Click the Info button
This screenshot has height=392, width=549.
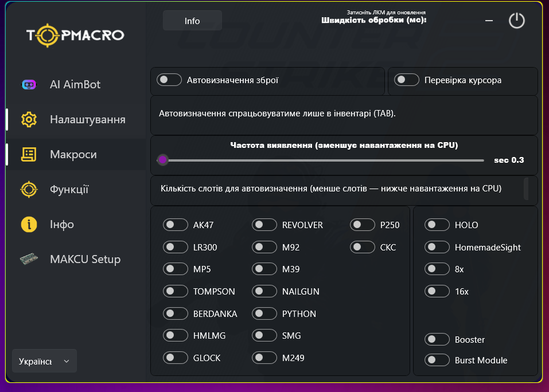click(192, 20)
